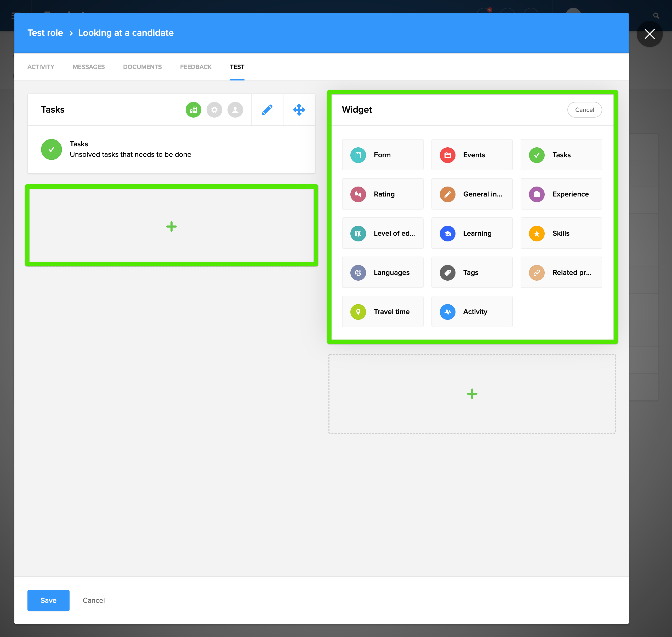The height and width of the screenshot is (637, 672).
Task: Choose the Languages widget
Action: 382,272
